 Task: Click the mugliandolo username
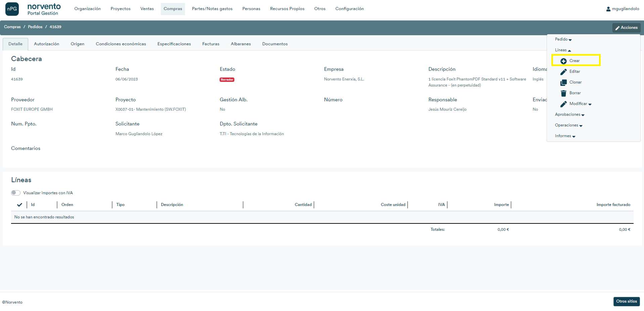(x=626, y=9)
